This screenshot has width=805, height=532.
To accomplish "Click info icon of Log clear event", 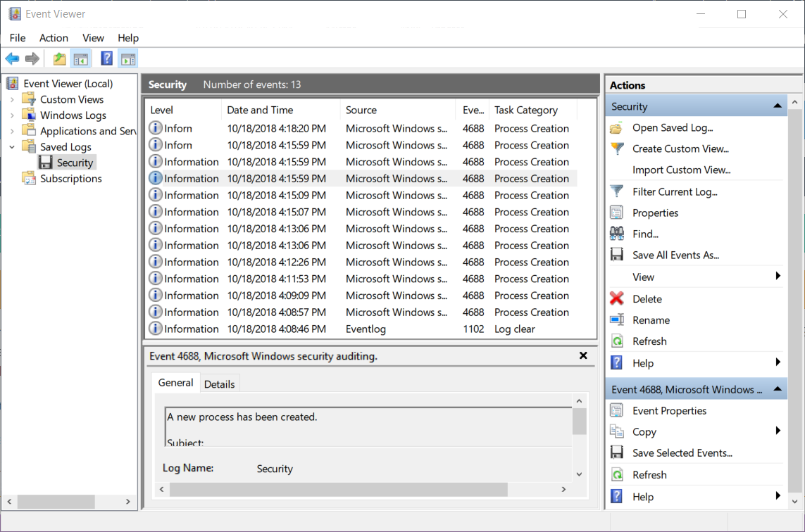I will pyautogui.click(x=156, y=329).
